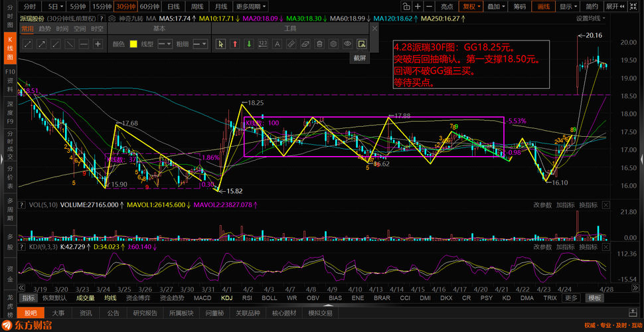
Task: Click the ruler measurement tool icon
Action: pyautogui.click(x=291, y=44)
